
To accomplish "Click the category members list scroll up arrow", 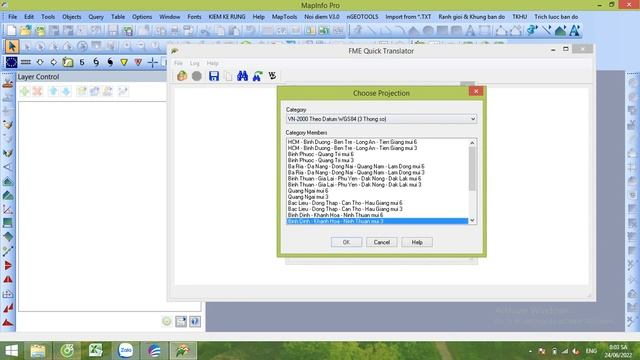I will coord(472,142).
